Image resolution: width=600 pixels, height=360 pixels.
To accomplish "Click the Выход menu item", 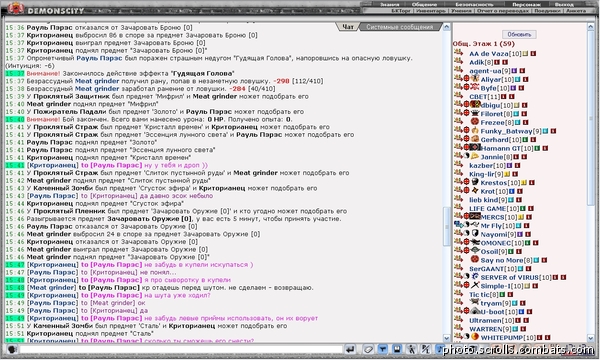I will pyautogui.click(x=564, y=4).
